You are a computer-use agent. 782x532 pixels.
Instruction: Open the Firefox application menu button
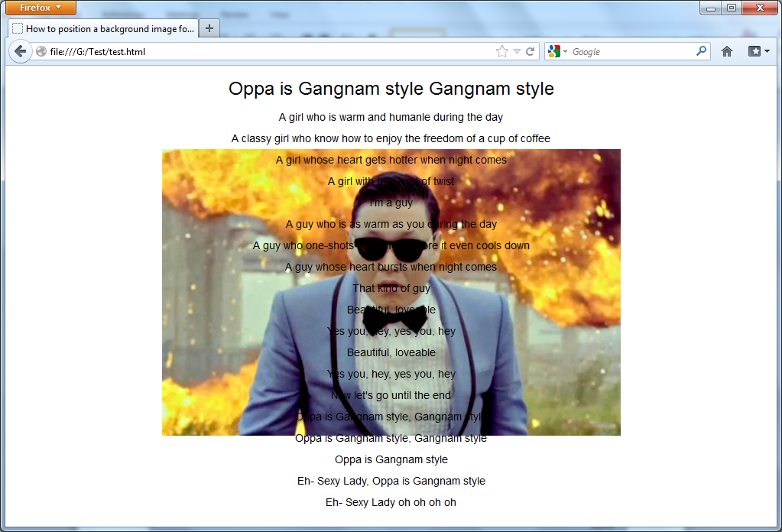[41, 8]
